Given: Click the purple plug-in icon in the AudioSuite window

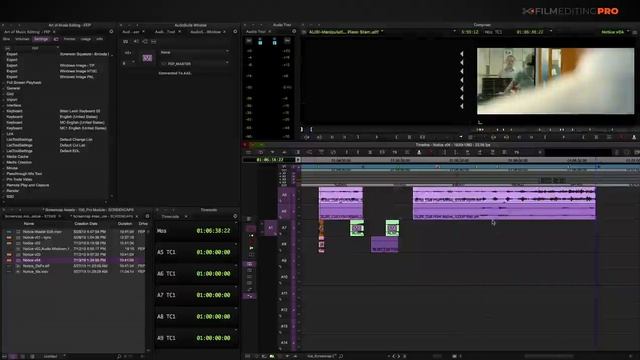Looking at the screenshot, I should (x=147, y=58).
